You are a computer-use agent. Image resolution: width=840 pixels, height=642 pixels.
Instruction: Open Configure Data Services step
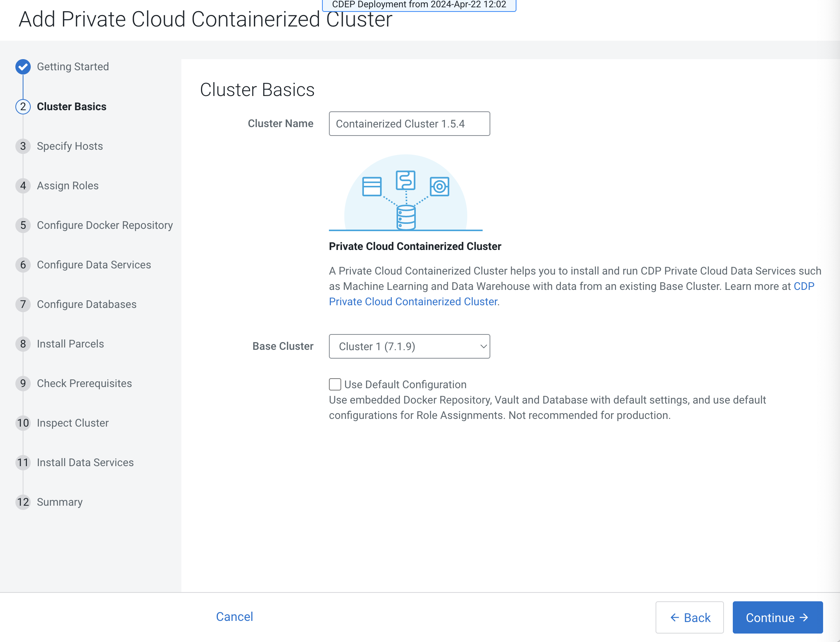(x=94, y=265)
